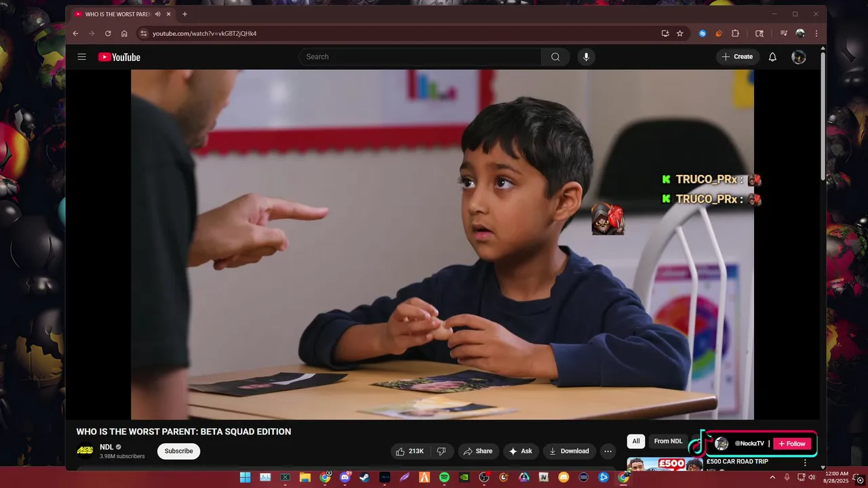Open the Chrome profile avatar

tap(800, 33)
